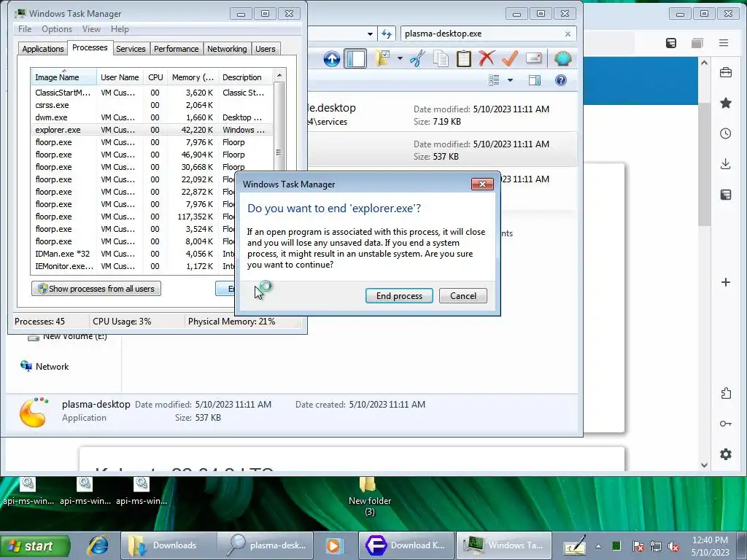Image resolution: width=747 pixels, height=560 pixels.
Task: Click the Cut scissors icon
Action: click(x=417, y=58)
